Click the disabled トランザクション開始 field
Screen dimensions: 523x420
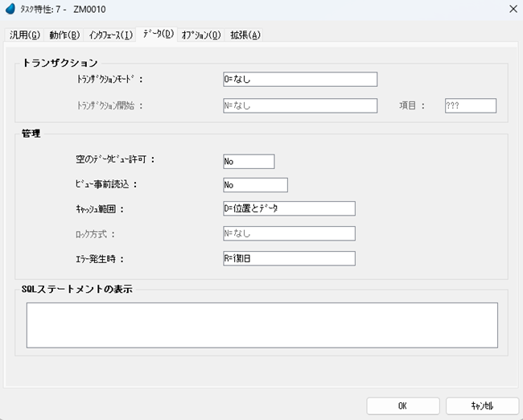(299, 105)
